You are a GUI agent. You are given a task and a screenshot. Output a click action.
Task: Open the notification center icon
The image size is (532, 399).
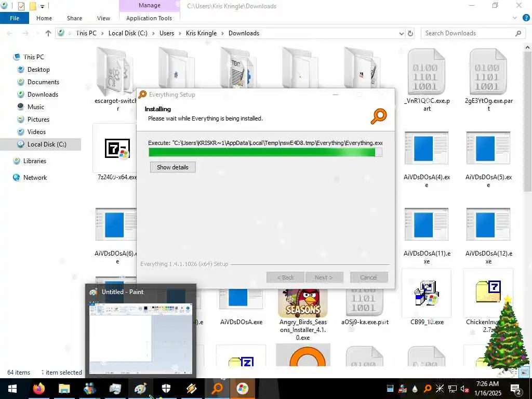[516, 389]
